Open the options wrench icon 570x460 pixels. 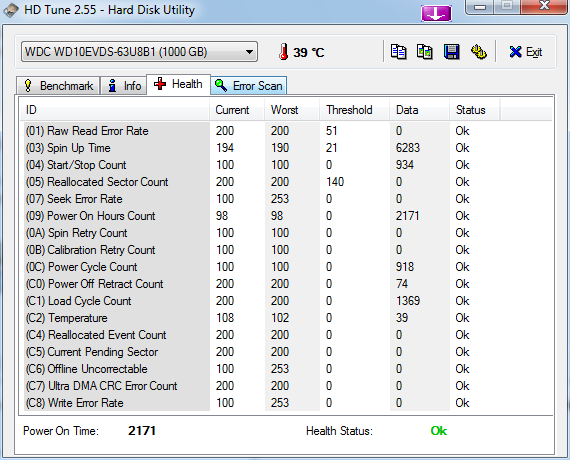click(479, 52)
